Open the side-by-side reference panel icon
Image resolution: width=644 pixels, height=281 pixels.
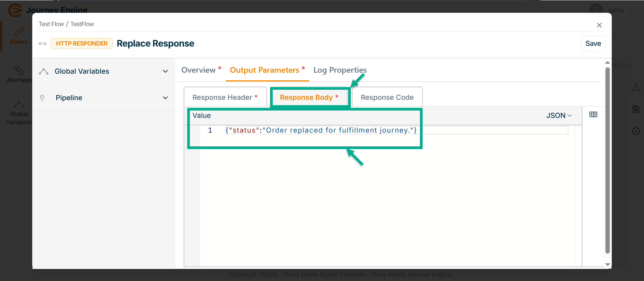click(593, 115)
